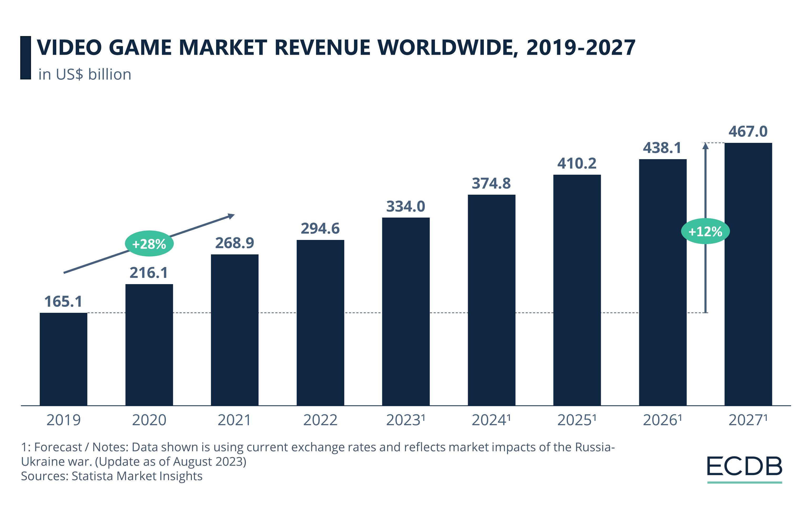Image resolution: width=812 pixels, height=513 pixels.
Task: Click the bar for year 2024
Action: [491, 300]
